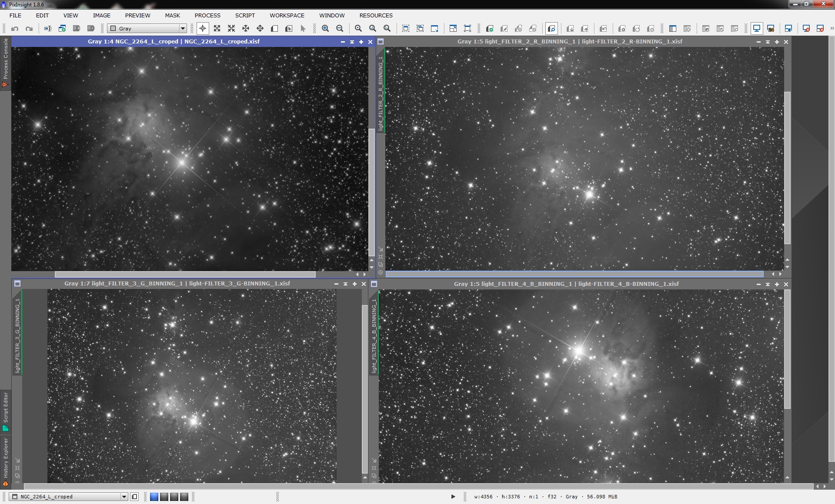
Task: Switch to the third gray workspace square
Action: pos(174,497)
